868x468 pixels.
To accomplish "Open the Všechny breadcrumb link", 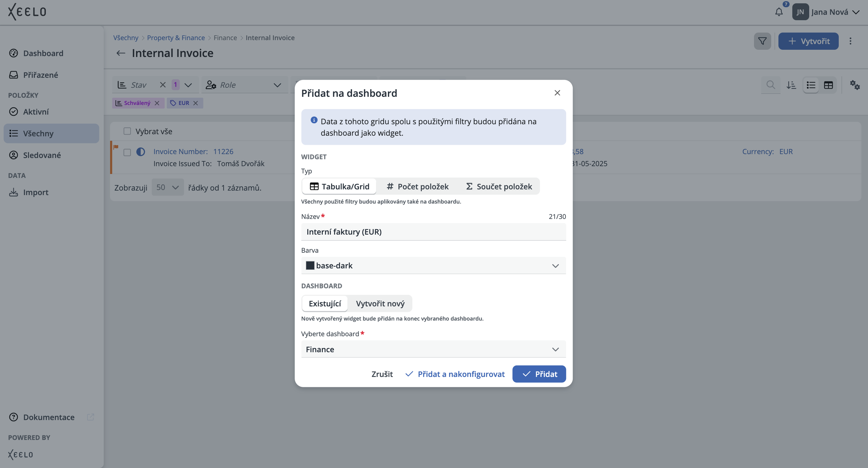I will (126, 38).
